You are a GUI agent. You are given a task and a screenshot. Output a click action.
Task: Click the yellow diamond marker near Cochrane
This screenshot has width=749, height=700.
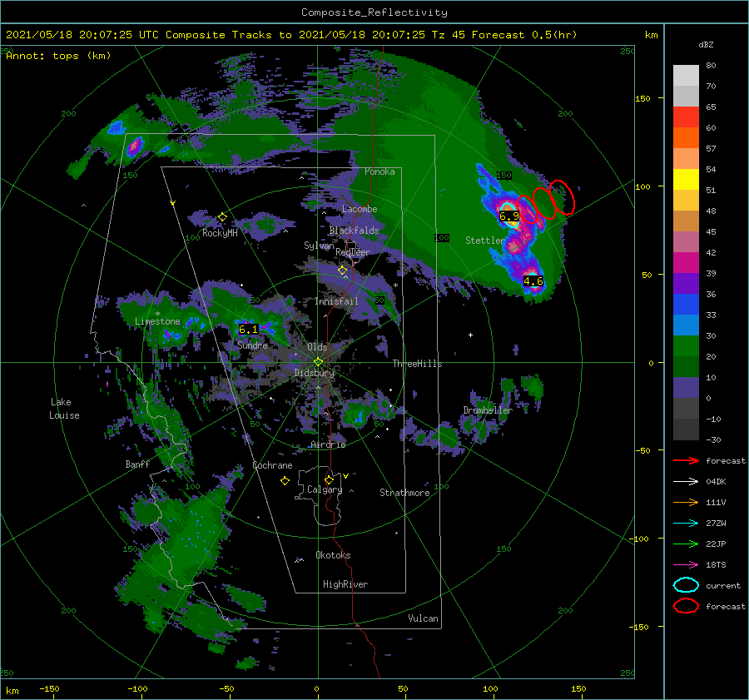(285, 481)
